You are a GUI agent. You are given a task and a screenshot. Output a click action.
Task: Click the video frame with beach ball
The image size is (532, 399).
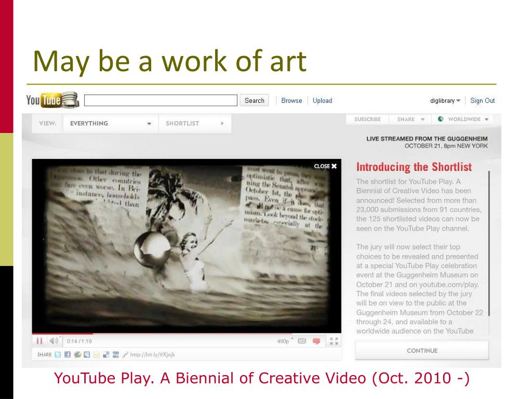[187, 246]
